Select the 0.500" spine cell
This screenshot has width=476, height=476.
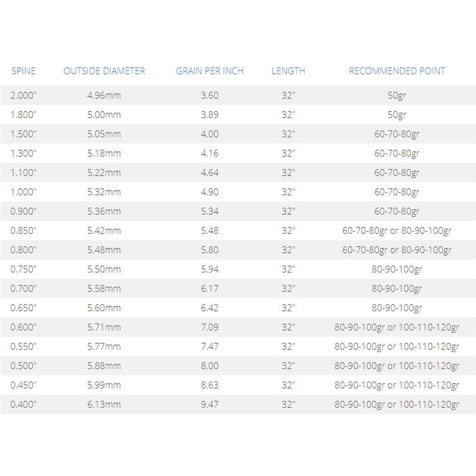click(x=23, y=366)
